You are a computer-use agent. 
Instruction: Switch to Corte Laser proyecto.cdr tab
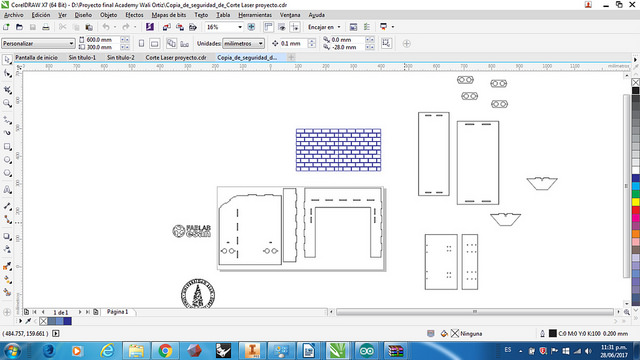pos(176,58)
